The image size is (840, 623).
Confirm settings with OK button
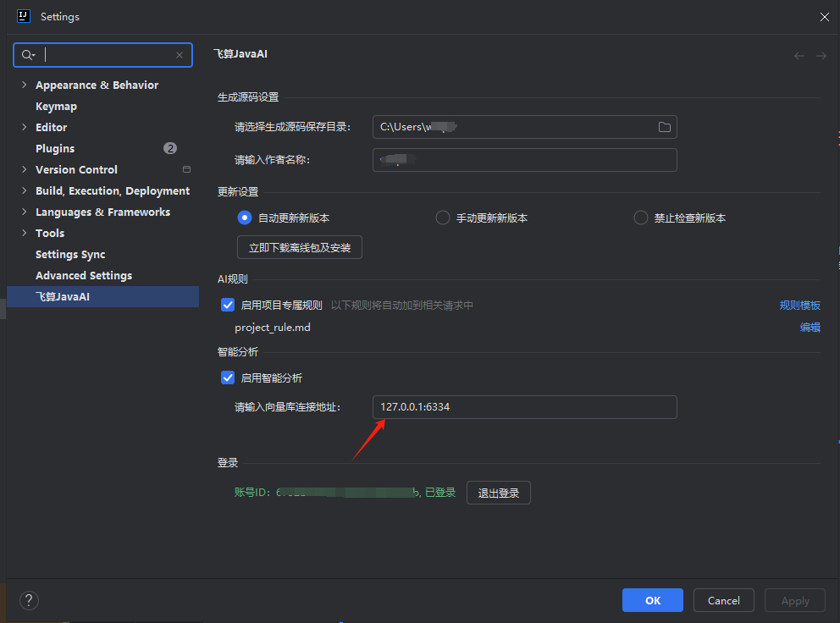[x=653, y=600]
